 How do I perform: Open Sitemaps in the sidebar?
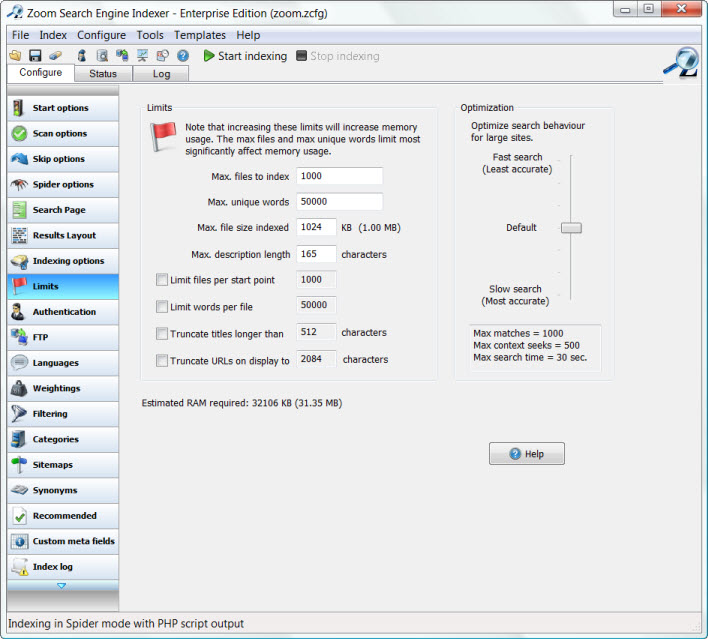click(63, 465)
